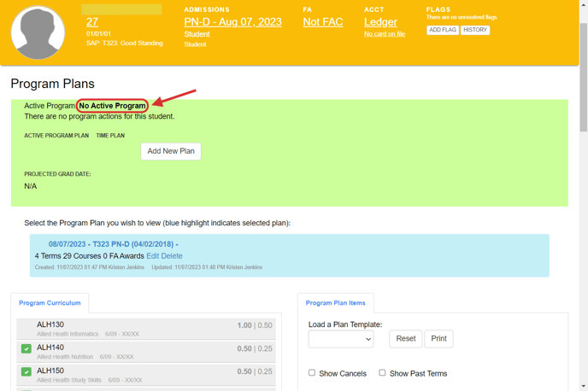Click the No card on file link
Screen dimensions: 588x391
click(x=385, y=34)
